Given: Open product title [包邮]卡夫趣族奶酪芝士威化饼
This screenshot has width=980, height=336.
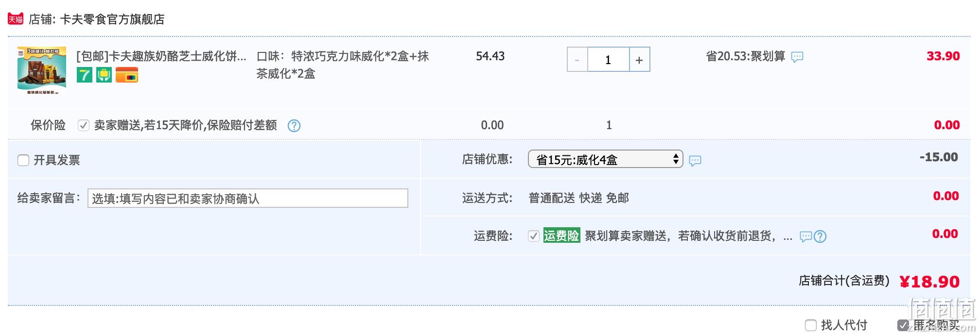Looking at the screenshot, I should pyautogui.click(x=161, y=56).
